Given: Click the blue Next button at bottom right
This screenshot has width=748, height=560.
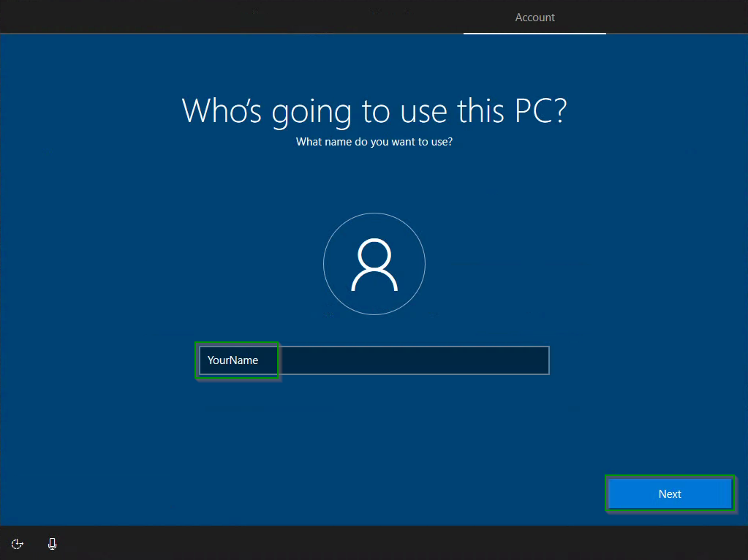Looking at the screenshot, I should pyautogui.click(x=669, y=494).
